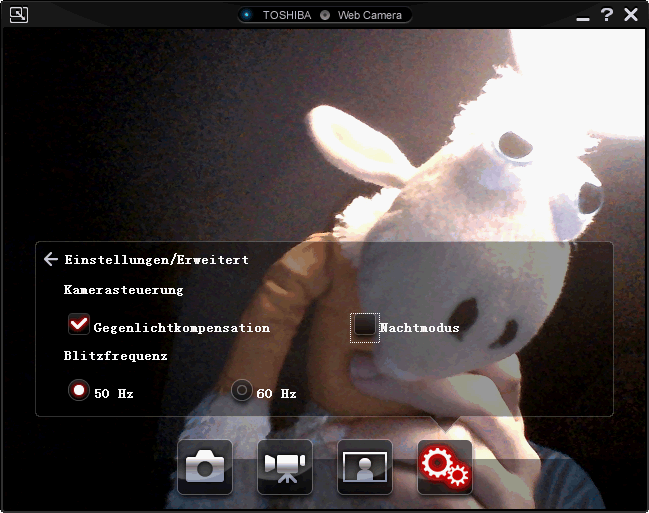Click the top-left window size toggle icon

click(x=19, y=15)
